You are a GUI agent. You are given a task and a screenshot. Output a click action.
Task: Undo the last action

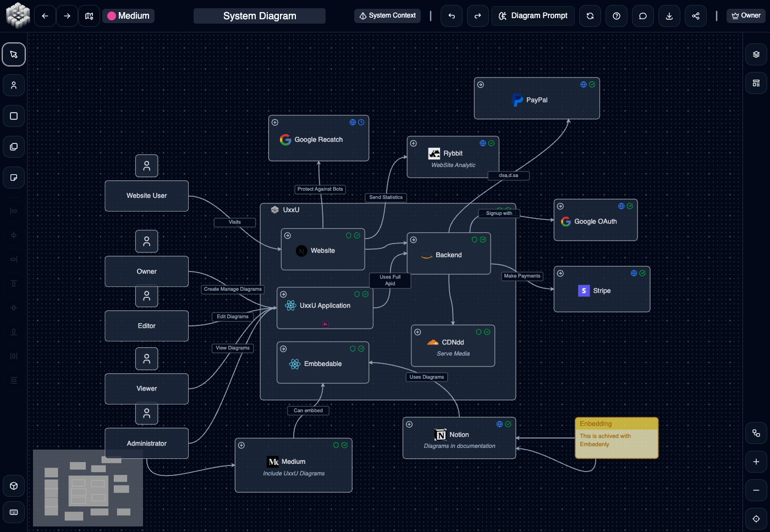tap(452, 16)
